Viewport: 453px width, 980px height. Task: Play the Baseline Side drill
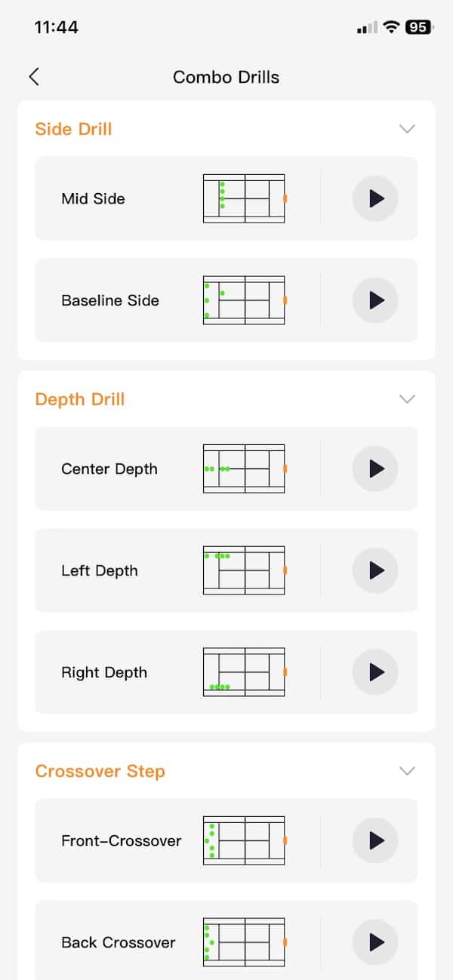pyautogui.click(x=375, y=300)
